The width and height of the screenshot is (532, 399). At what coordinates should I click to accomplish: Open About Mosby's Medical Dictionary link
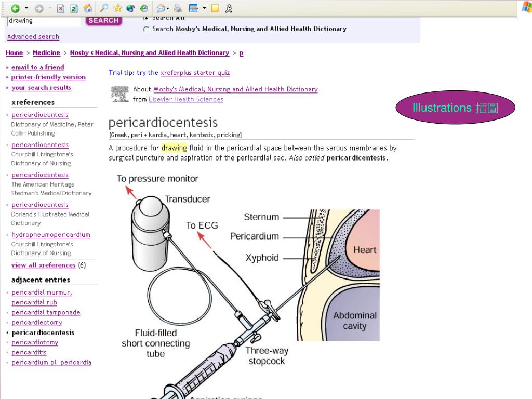coord(236,89)
